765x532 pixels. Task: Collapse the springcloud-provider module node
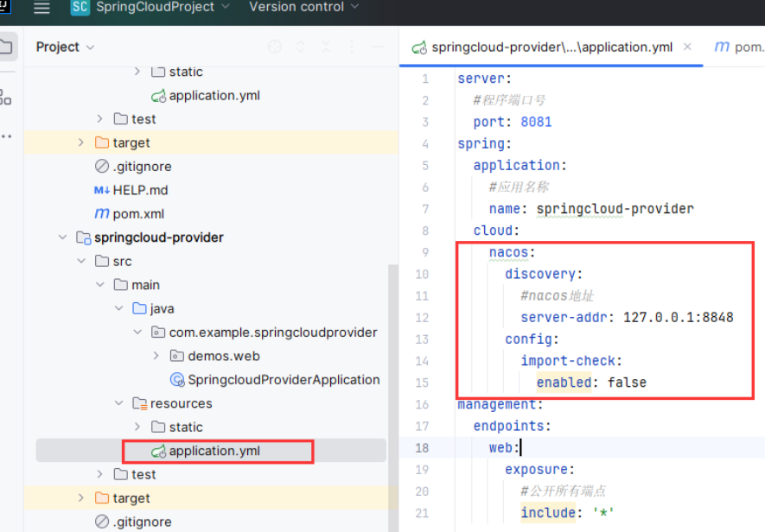point(61,237)
